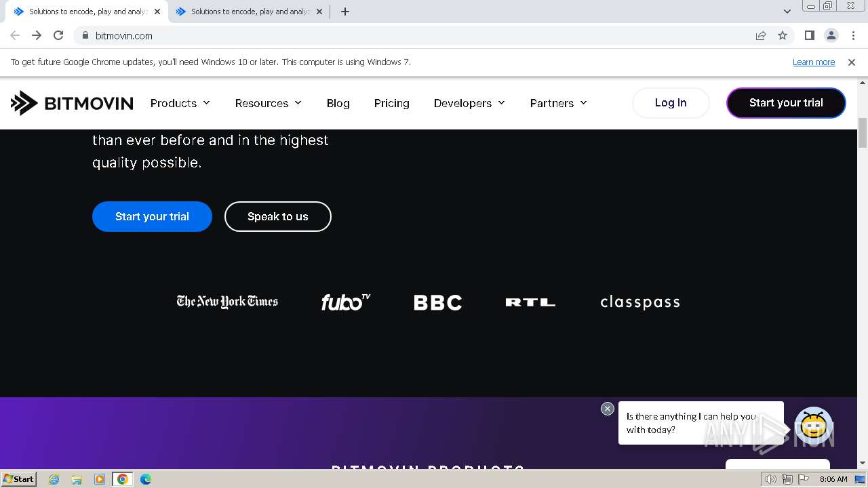Open the Windows Start menu
This screenshot has height=488, width=868.
click(x=18, y=479)
